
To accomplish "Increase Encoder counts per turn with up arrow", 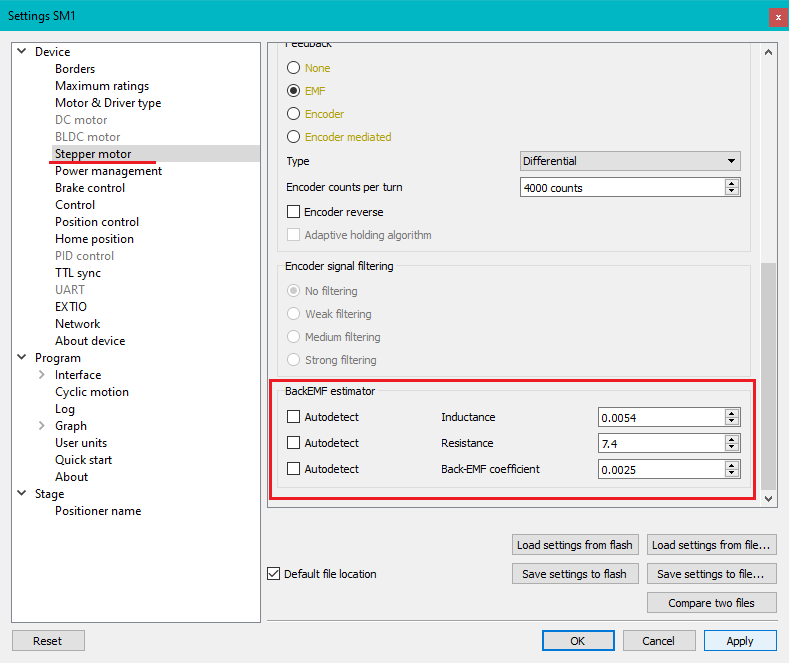I will (x=732, y=183).
